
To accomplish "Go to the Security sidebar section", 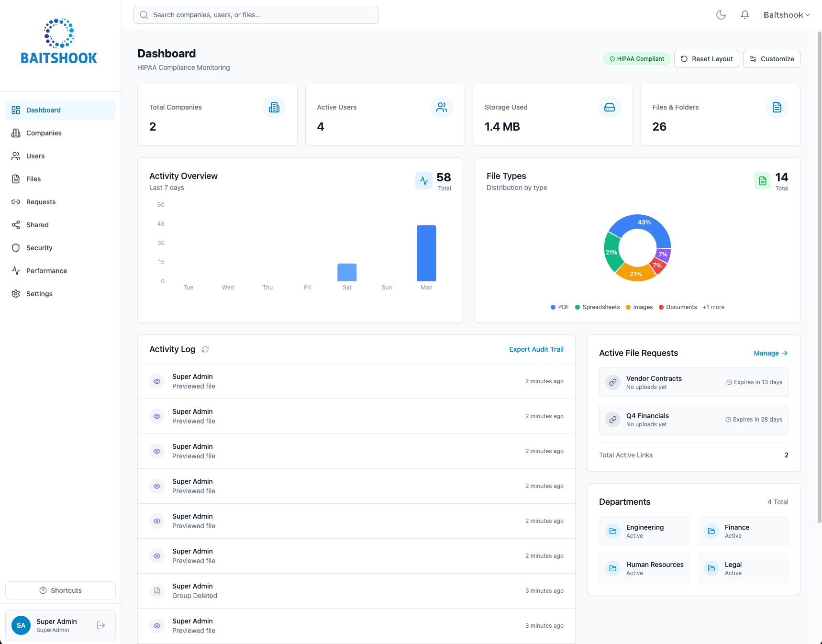I will [x=39, y=248].
